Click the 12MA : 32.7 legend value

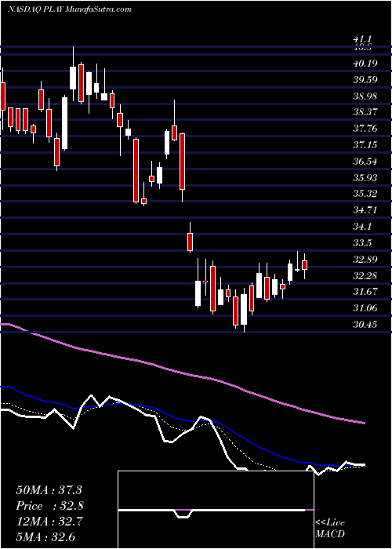coord(49,522)
